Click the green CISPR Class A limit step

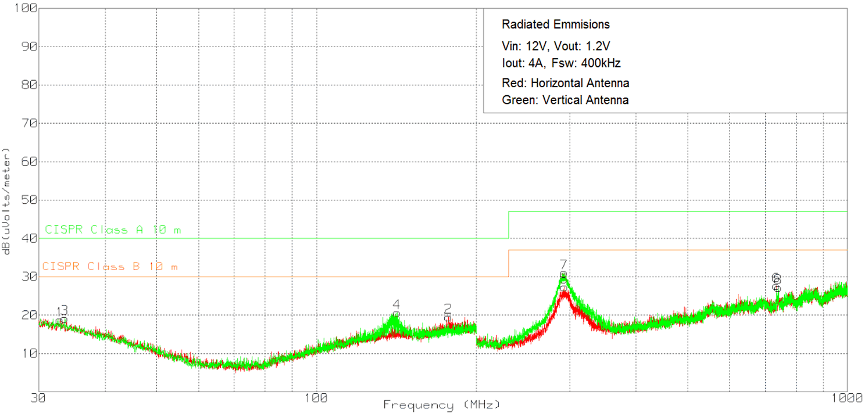point(509,224)
